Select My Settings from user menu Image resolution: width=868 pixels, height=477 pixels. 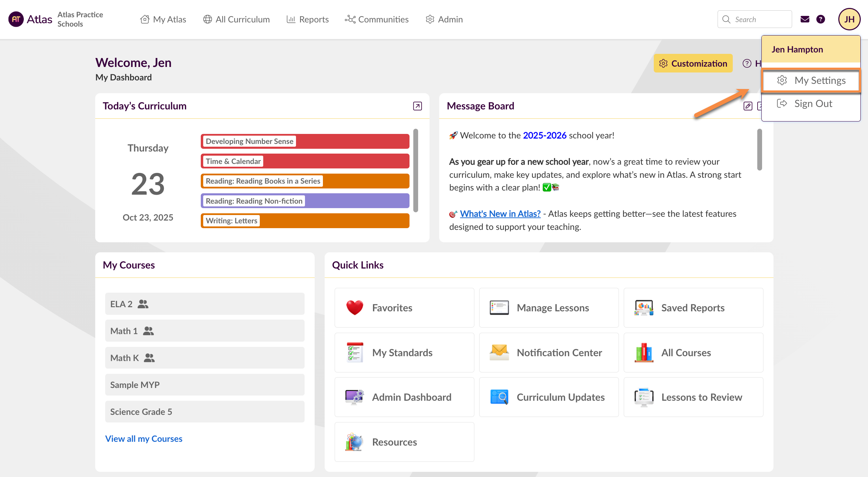pyautogui.click(x=811, y=80)
